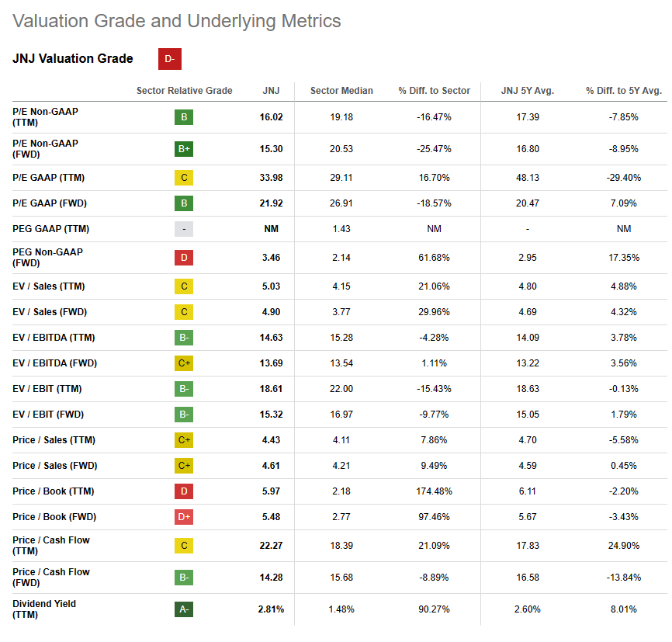Click the grey dash badge for PEG GAAP (TTM)
Screen dimensions: 672x642
pos(184,229)
